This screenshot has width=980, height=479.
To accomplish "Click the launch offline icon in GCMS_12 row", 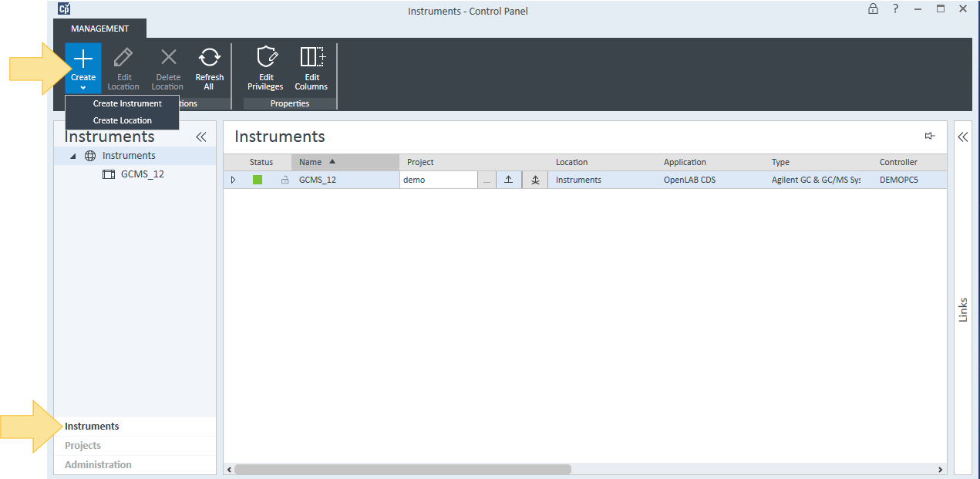I will [x=535, y=180].
